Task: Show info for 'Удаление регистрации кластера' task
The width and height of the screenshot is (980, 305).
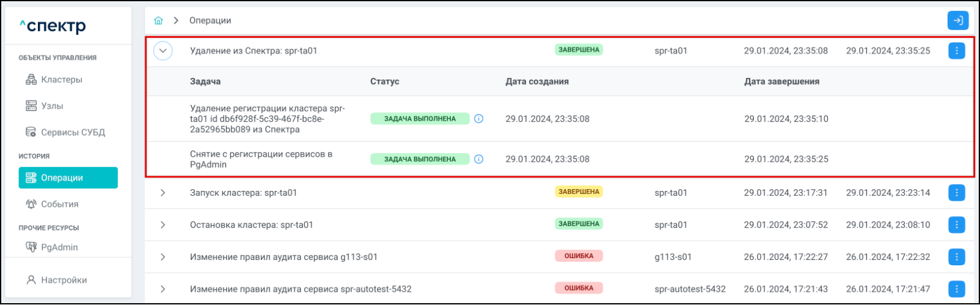Action: click(x=479, y=119)
